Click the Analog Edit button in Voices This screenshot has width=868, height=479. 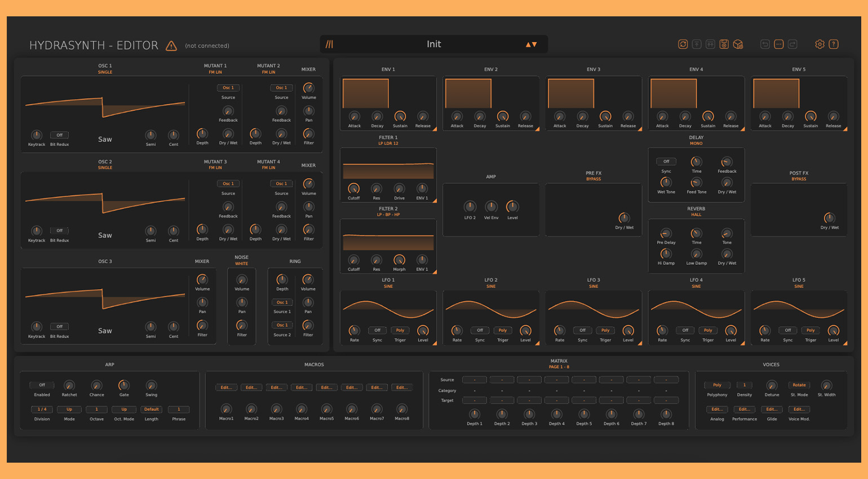tap(717, 409)
